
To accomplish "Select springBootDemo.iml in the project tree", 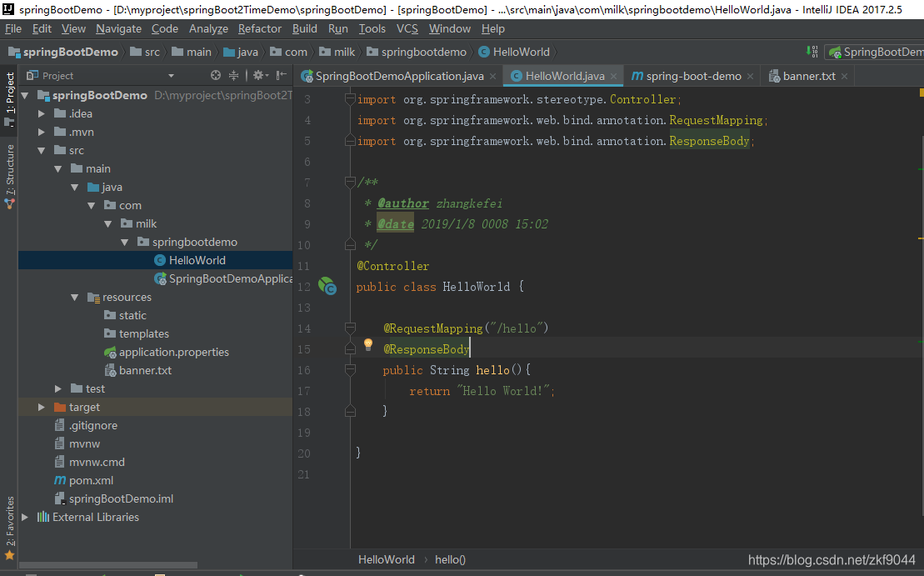I will [x=121, y=498].
